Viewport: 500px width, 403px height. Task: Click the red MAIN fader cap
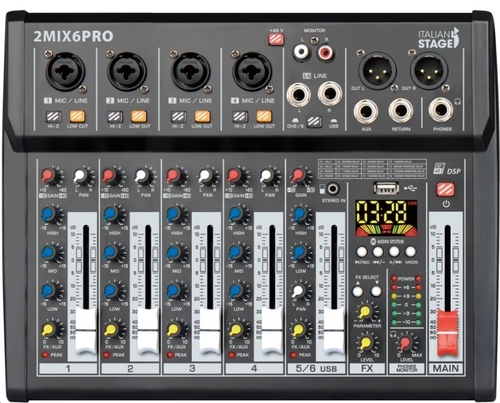click(448, 333)
